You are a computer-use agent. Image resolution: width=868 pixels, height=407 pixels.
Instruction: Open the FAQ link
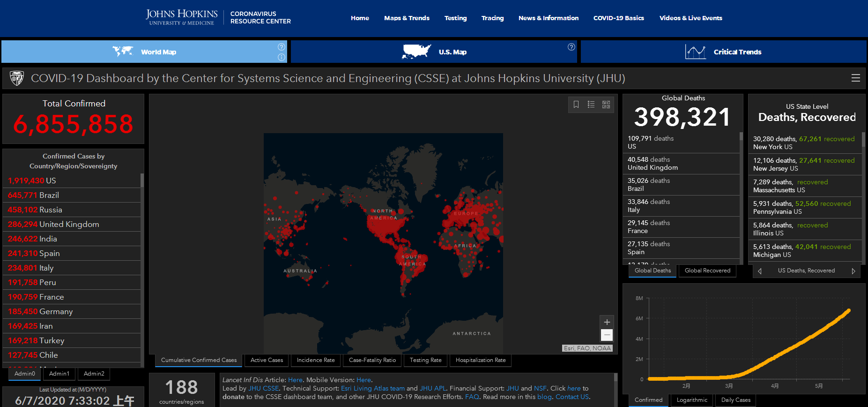pyautogui.click(x=472, y=397)
